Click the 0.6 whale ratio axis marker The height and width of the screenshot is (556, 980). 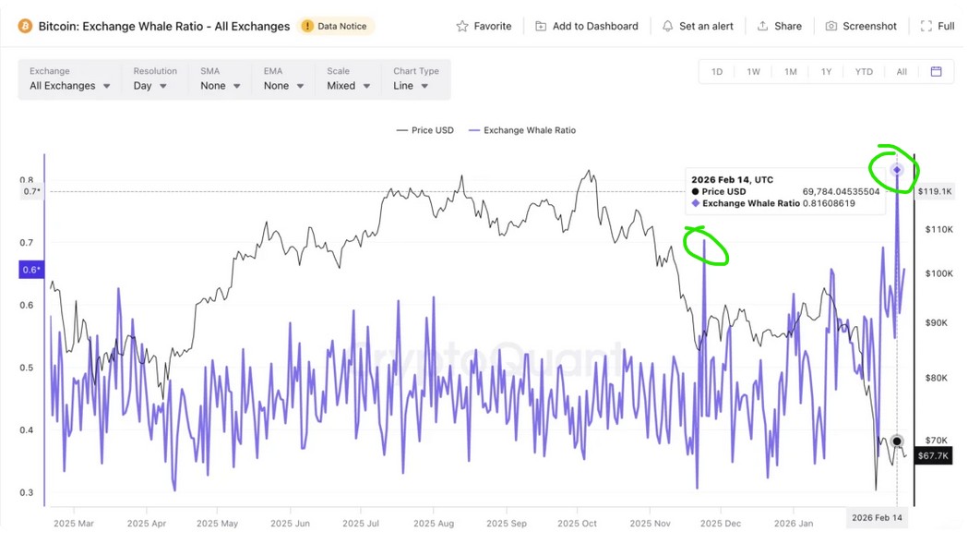pyautogui.click(x=31, y=270)
